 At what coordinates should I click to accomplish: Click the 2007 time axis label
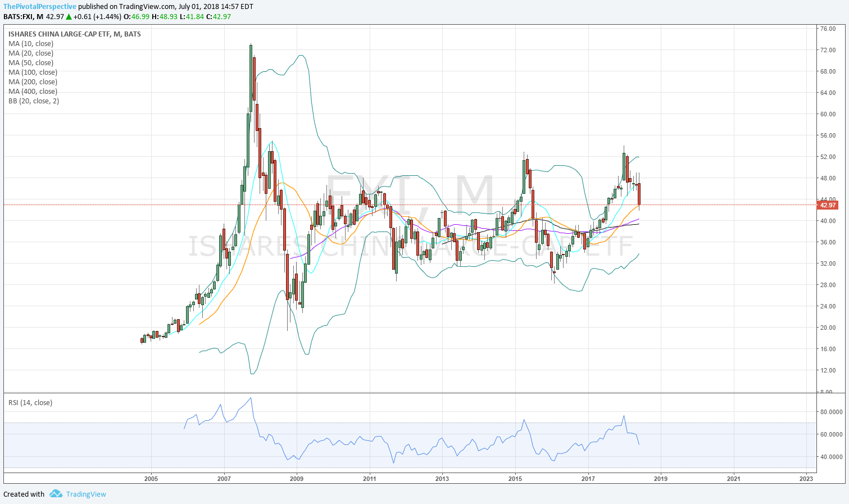coord(224,479)
